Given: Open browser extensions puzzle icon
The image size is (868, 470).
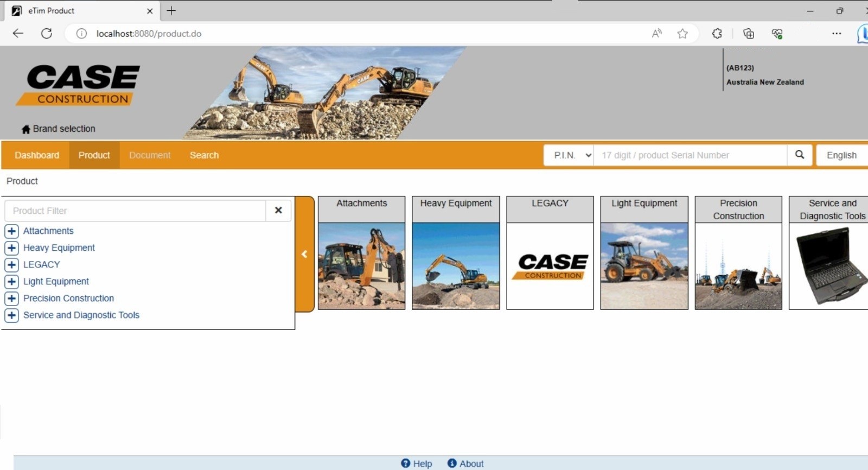Looking at the screenshot, I should pos(717,34).
